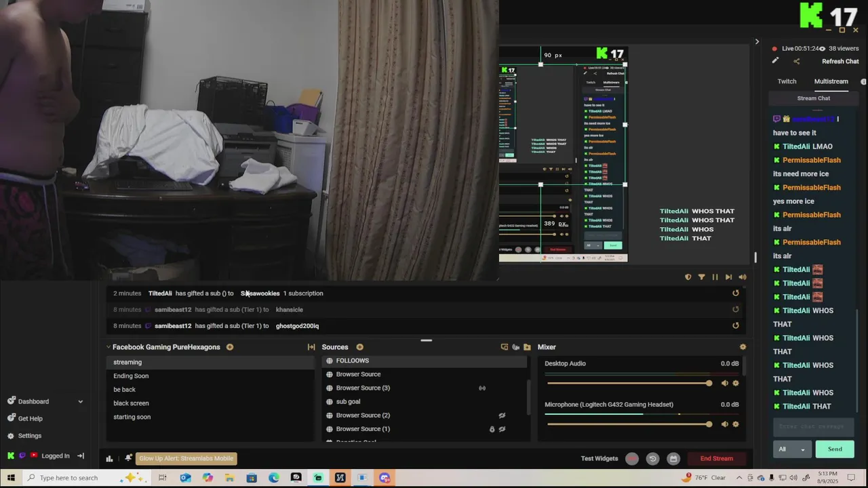Show hidden Browser Source (2)
The width and height of the screenshot is (868, 488).
point(502,415)
